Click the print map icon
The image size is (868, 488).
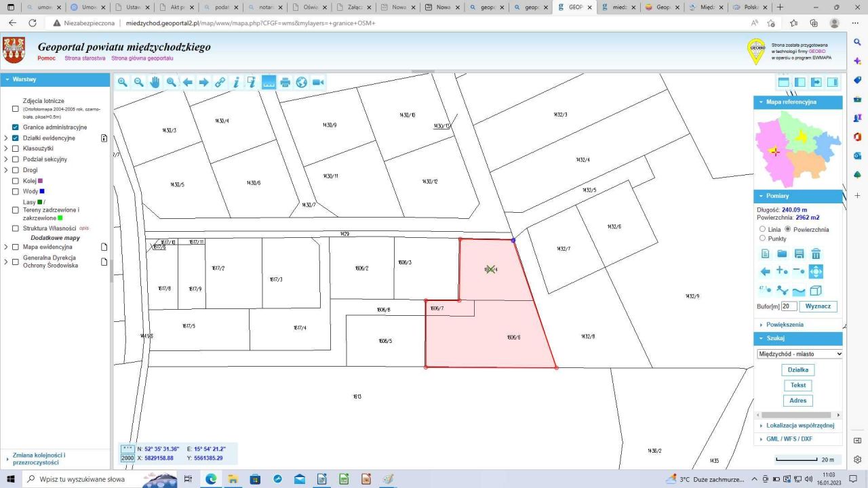click(x=285, y=82)
